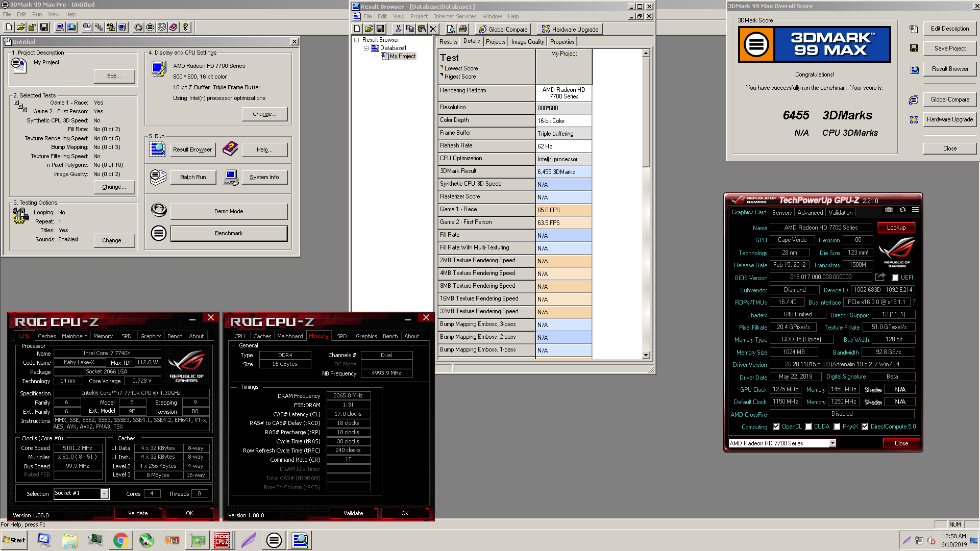
Task: Click the BIOS export share icon in GPU-Z
Action: (880, 277)
